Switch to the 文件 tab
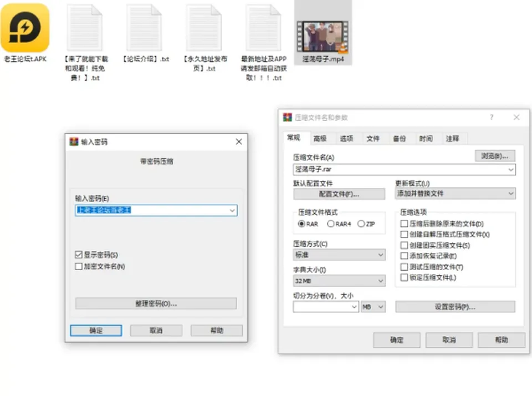The width and height of the screenshot is (532, 396). point(373,138)
